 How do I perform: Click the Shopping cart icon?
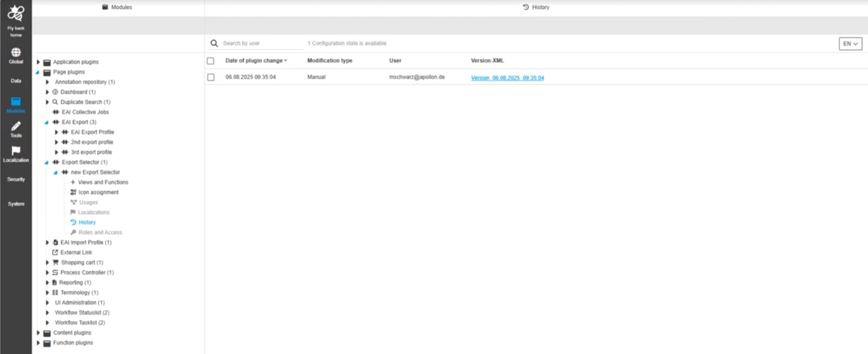(56, 262)
